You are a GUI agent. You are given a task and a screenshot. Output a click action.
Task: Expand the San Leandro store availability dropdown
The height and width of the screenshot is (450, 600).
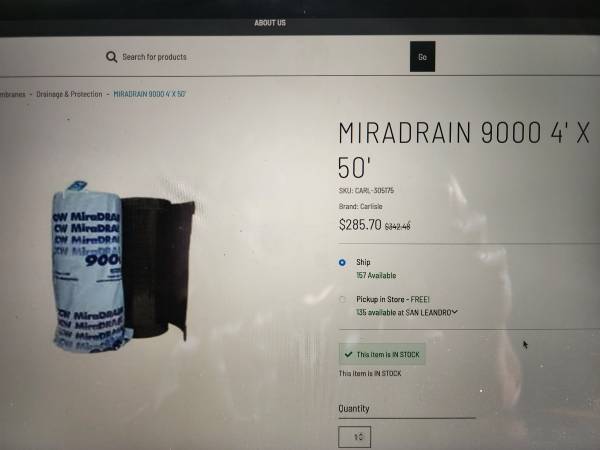(454, 312)
